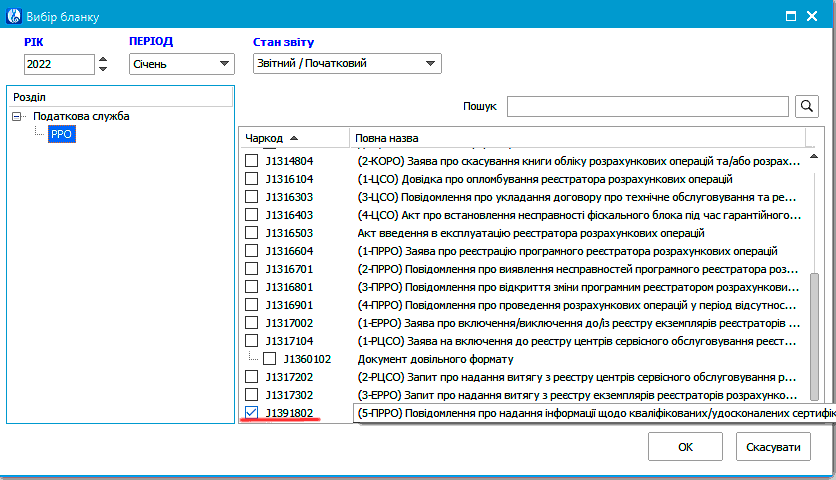Collapse the Податкова служба tree node
The width and height of the screenshot is (836, 480).
click(17, 116)
